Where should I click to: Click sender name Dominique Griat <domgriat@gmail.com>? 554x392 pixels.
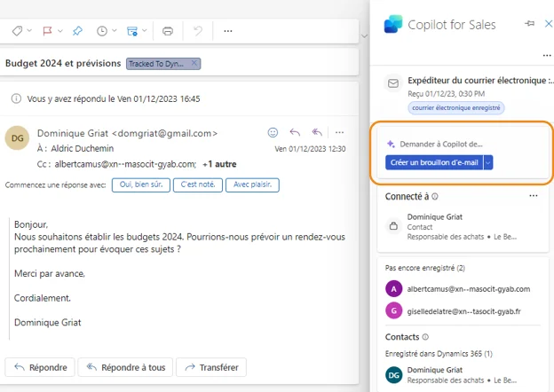pyautogui.click(x=127, y=133)
